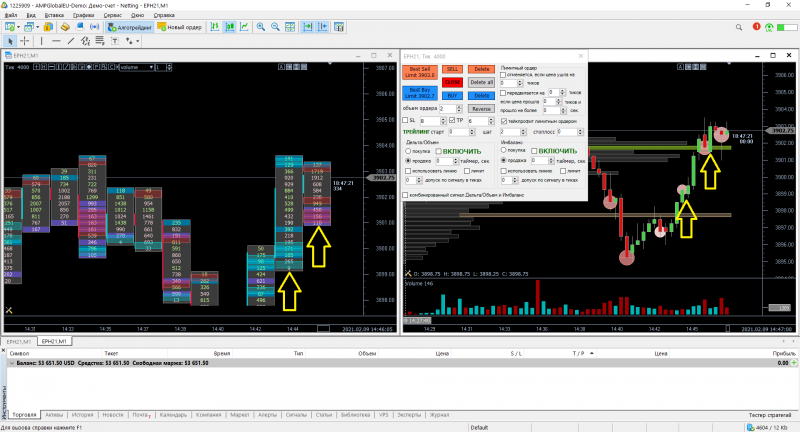Open the Справка menu

164,15
